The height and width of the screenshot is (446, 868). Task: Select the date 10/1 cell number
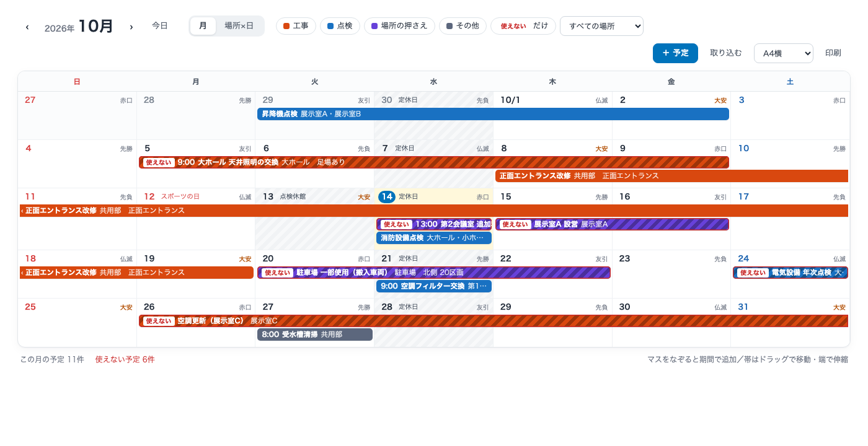pyautogui.click(x=510, y=100)
